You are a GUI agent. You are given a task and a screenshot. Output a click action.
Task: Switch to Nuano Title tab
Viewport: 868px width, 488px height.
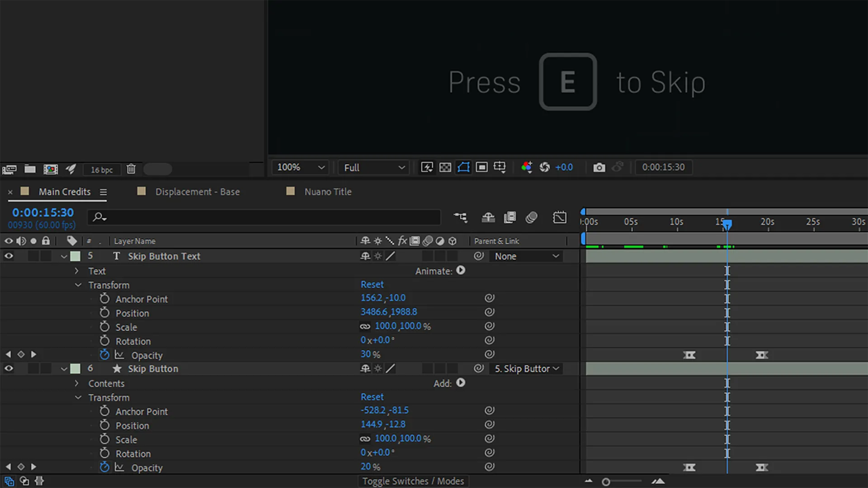pos(328,192)
